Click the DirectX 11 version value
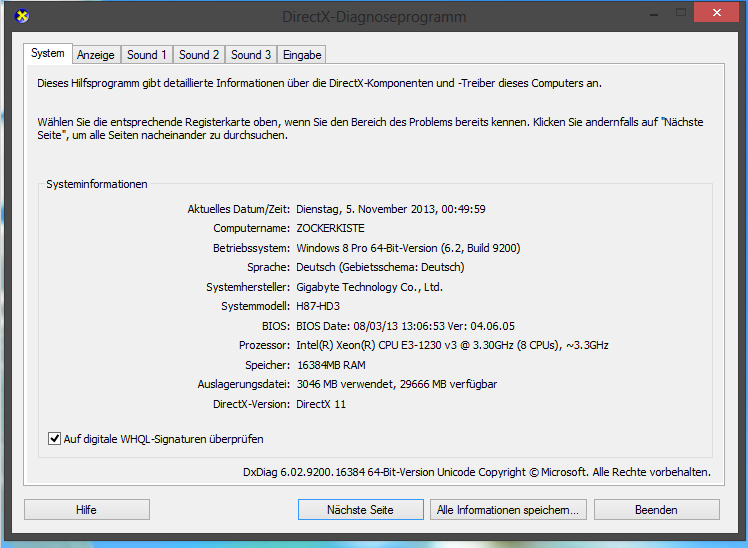The height and width of the screenshot is (548, 748). 321,404
